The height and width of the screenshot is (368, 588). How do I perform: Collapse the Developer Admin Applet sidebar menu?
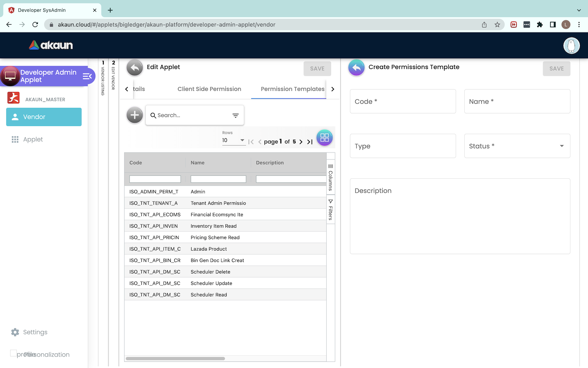point(87,76)
